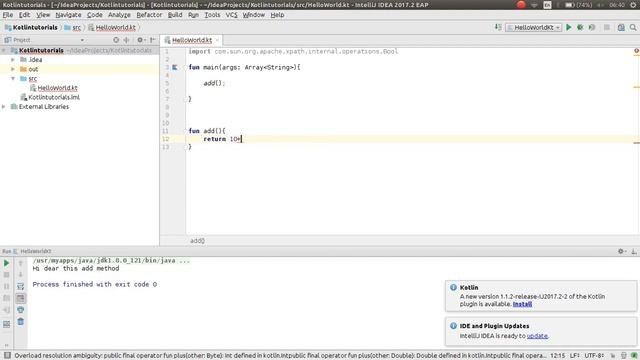Open the system gear menu in the top panel
Screen dimensions: 640x360
[634, 5]
